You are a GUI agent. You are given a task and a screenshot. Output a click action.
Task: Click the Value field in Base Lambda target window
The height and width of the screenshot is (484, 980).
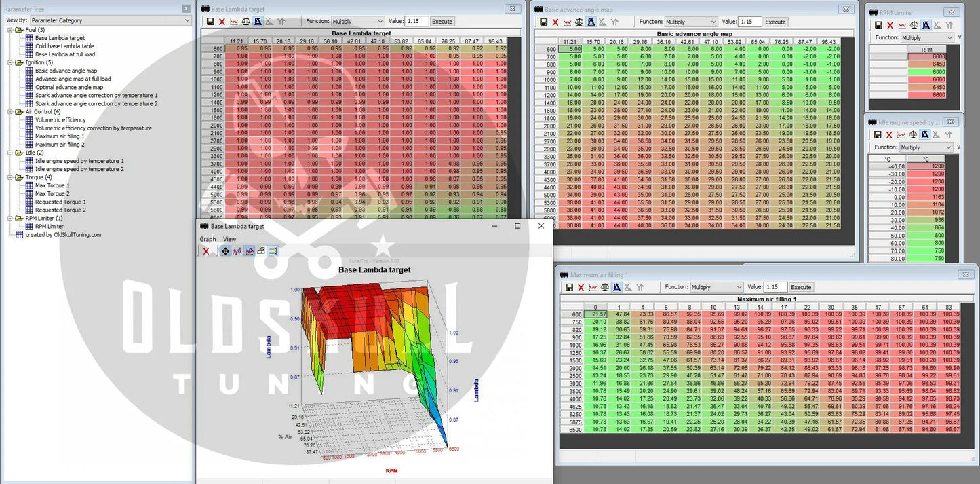(x=416, y=22)
